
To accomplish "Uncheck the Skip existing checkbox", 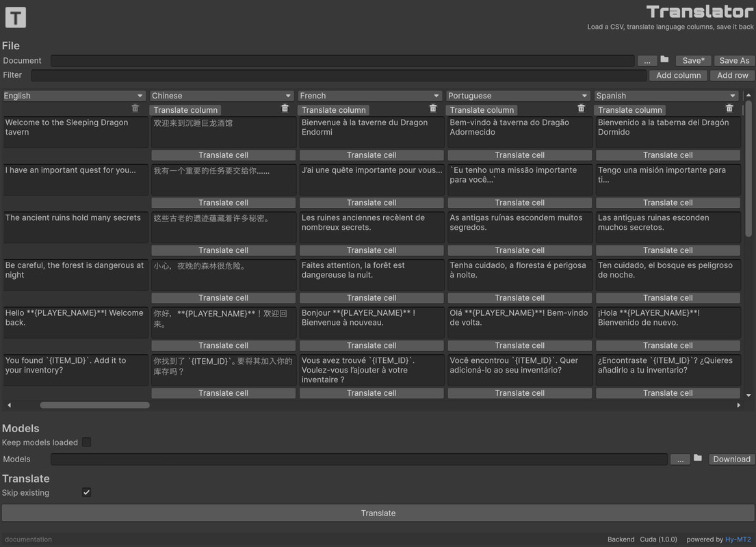I will tap(86, 492).
